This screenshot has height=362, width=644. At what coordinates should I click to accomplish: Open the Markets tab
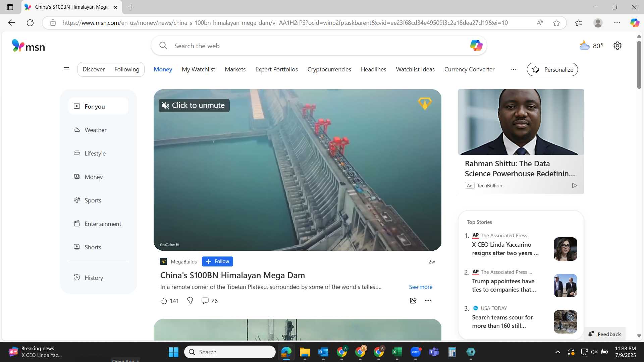(235, 69)
